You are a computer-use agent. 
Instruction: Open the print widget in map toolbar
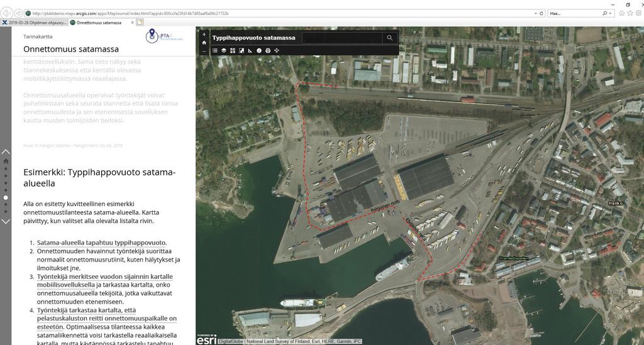coord(268,50)
